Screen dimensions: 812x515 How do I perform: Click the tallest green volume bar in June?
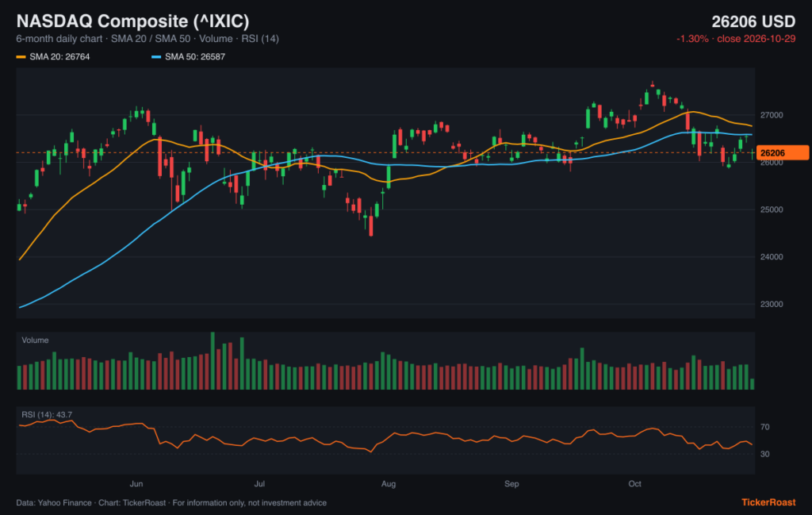click(213, 360)
